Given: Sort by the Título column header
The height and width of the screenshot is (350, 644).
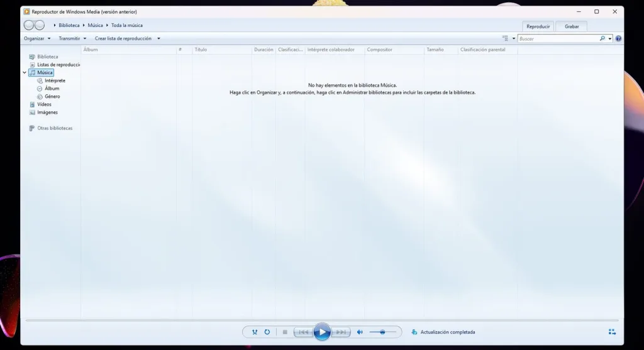Looking at the screenshot, I should [222, 50].
